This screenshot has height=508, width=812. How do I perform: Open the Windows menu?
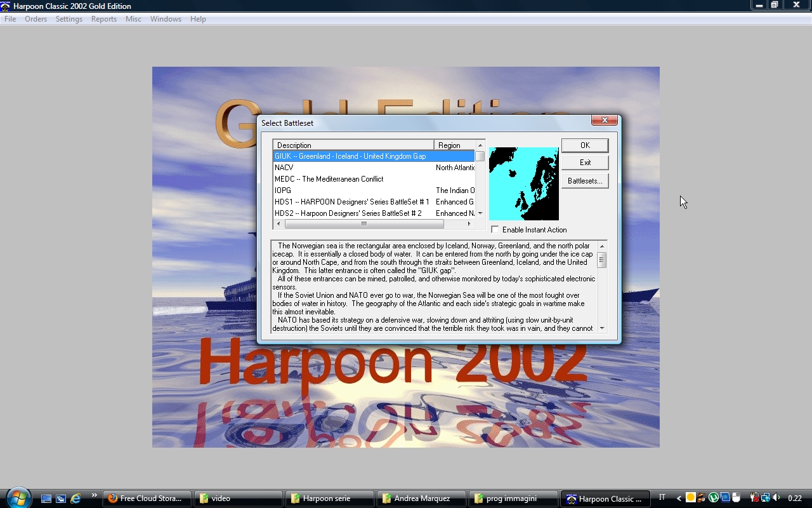click(x=166, y=19)
